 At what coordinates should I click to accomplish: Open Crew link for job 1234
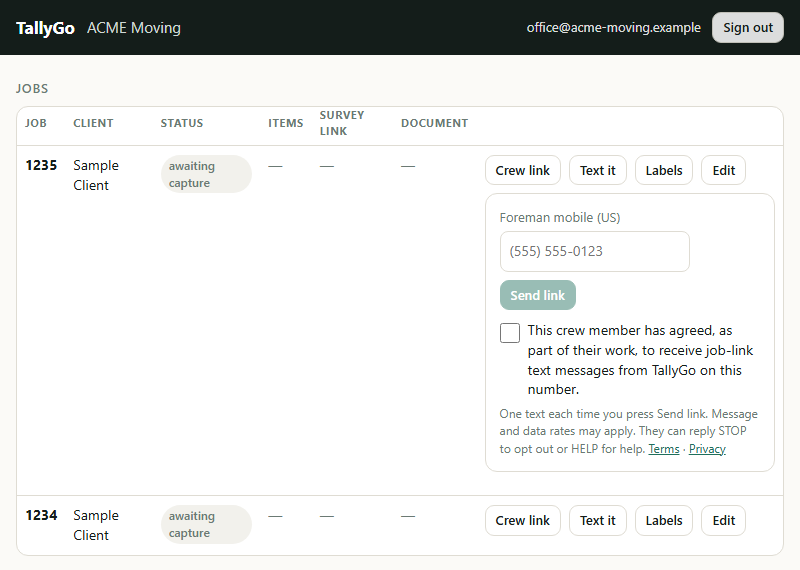click(x=522, y=521)
